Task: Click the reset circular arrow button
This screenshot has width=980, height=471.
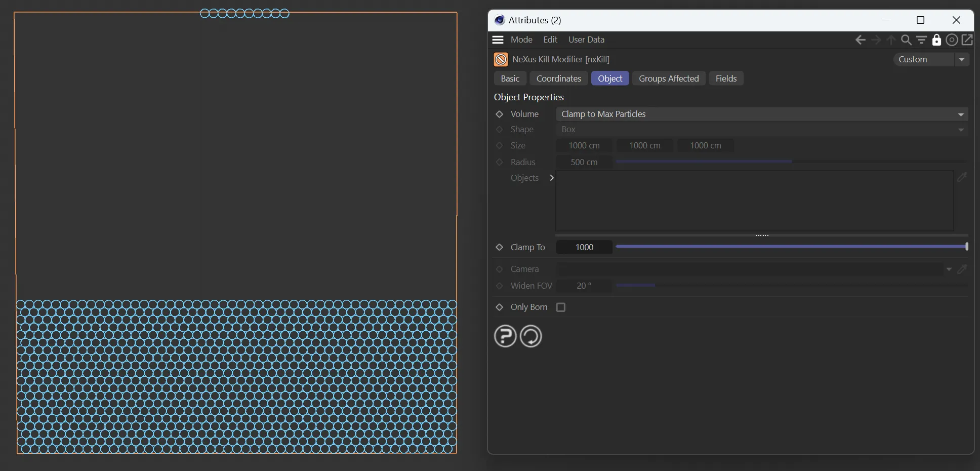Action: coord(530,336)
